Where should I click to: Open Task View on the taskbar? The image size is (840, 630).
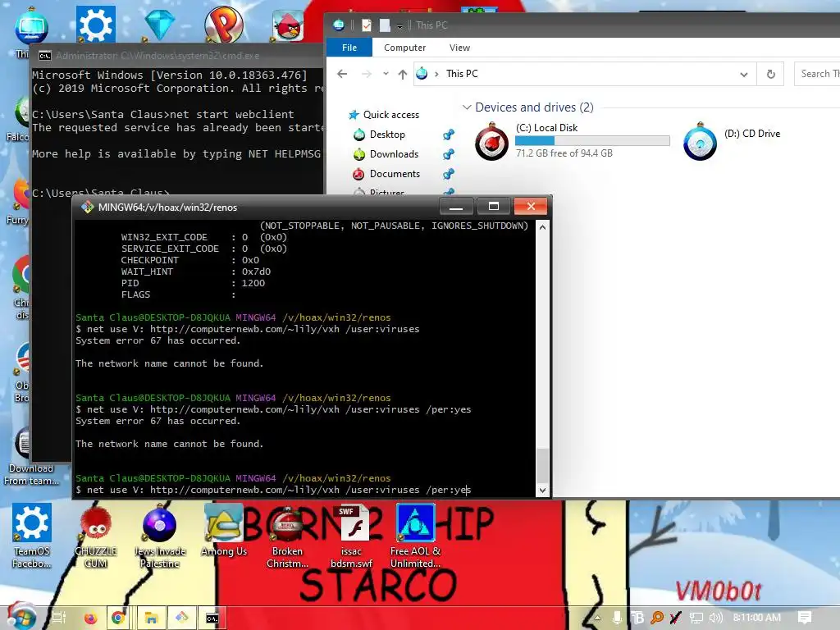point(59,618)
